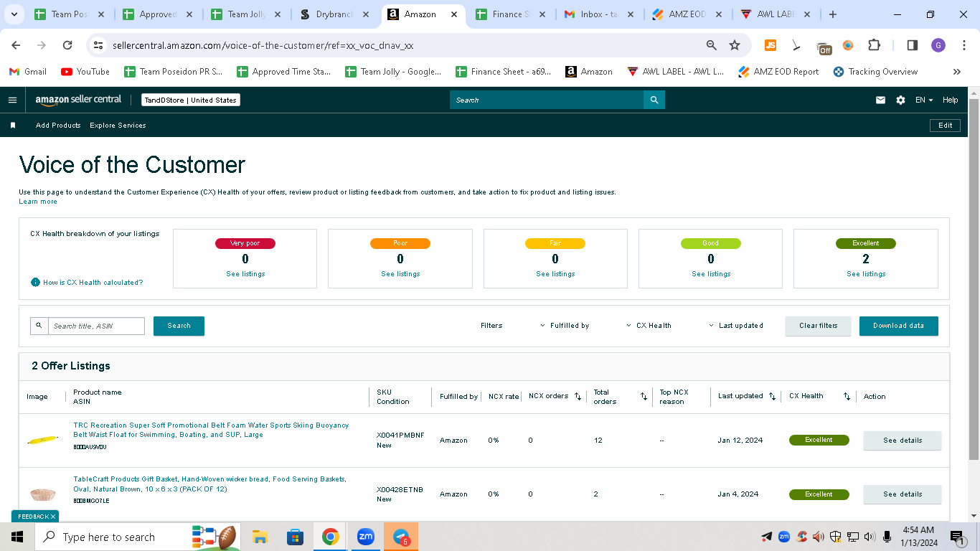980x551 pixels.
Task: Open Zoom from the Windows taskbar
Action: coord(366,537)
